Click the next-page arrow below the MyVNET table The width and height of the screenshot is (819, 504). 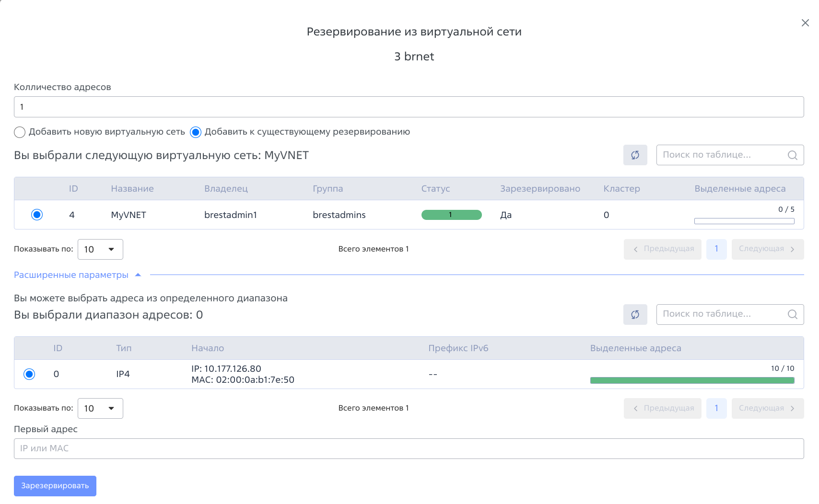click(794, 249)
